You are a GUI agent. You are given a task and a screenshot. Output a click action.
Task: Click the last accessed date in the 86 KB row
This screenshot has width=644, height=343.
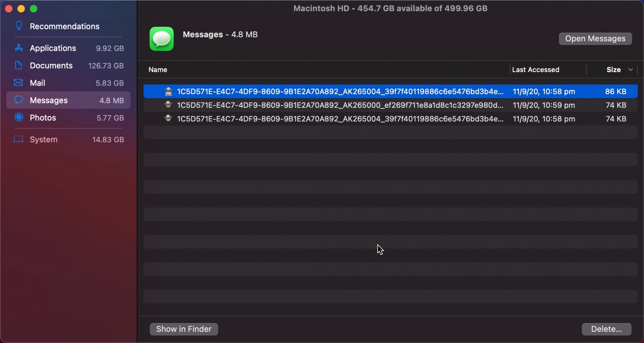tap(544, 91)
